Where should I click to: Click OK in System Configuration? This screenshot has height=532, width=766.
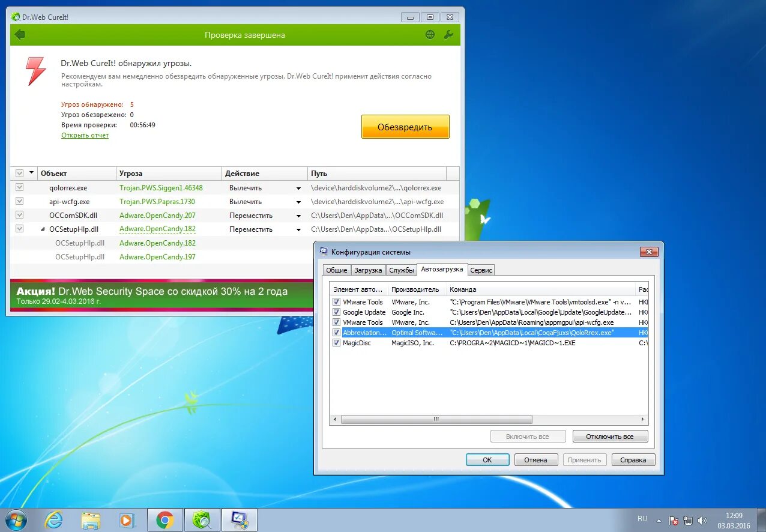coord(487,460)
